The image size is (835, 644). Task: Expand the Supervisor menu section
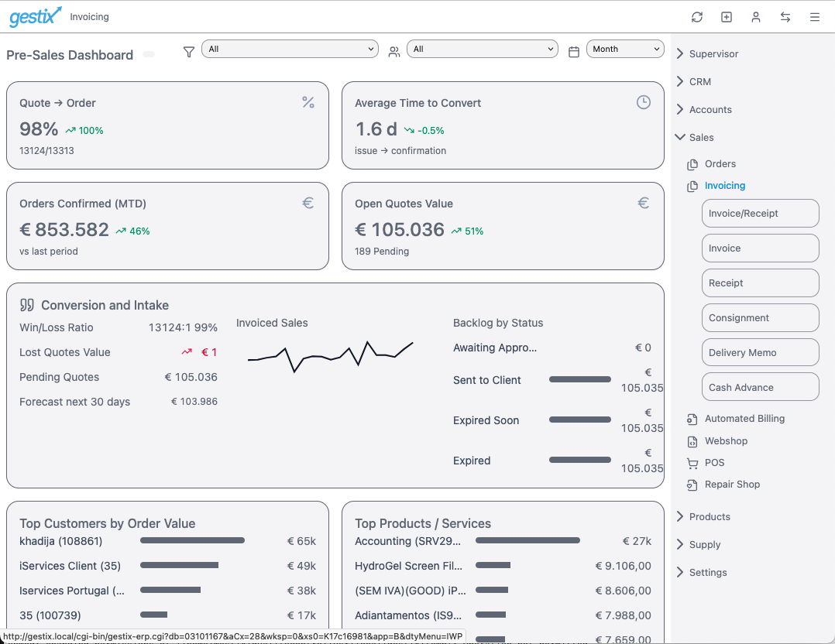(x=713, y=54)
